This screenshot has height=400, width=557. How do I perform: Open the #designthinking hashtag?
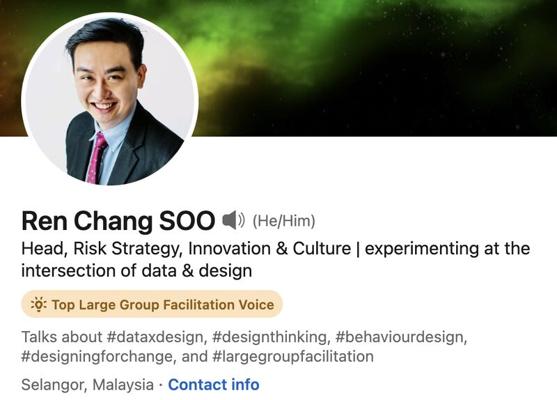click(270, 337)
